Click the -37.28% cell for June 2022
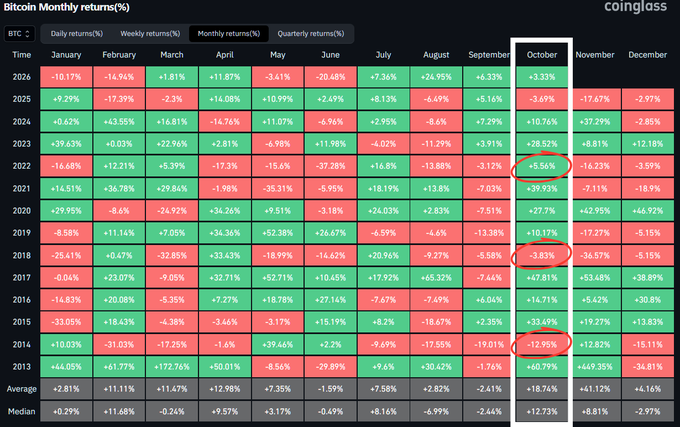Viewport: 680px width, 427px height. (x=330, y=166)
